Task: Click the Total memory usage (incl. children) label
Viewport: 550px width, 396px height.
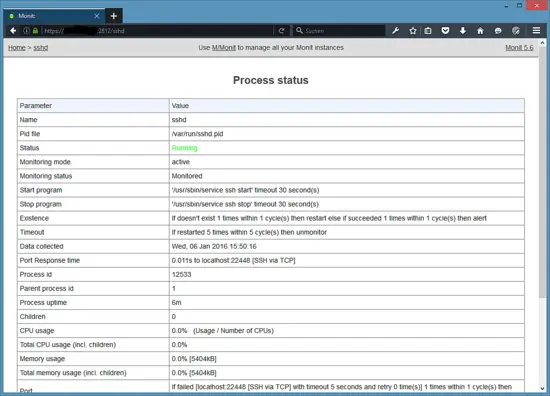Action: coord(73,373)
